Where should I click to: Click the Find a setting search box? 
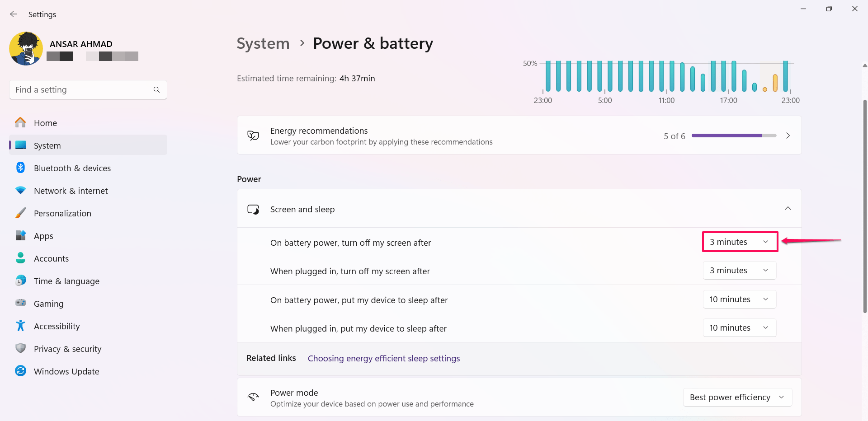(x=81, y=90)
